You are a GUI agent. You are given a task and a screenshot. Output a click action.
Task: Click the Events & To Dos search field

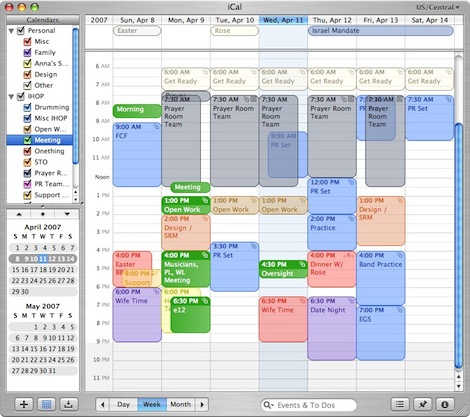coord(309,405)
